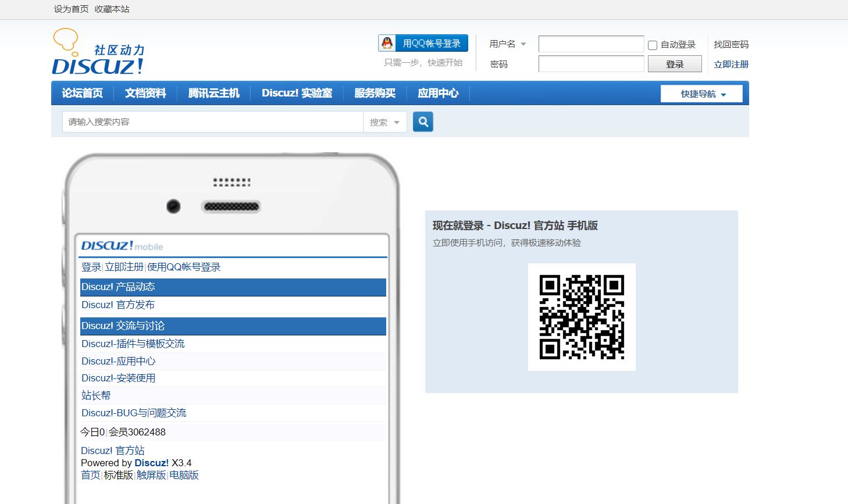Click the 找回密码 link
This screenshot has width=848, height=504.
coord(731,44)
